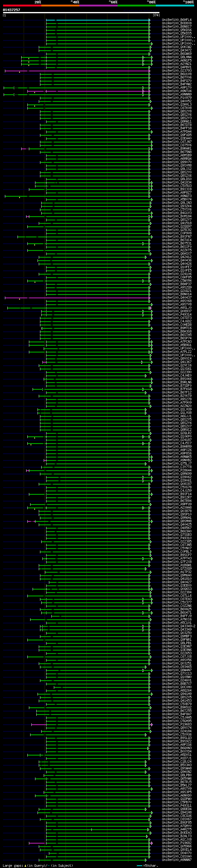Viewport: 197px width, 868px height.
Task: Open hit UniRef100_B0D8X8
Action: [x=176, y=23]
